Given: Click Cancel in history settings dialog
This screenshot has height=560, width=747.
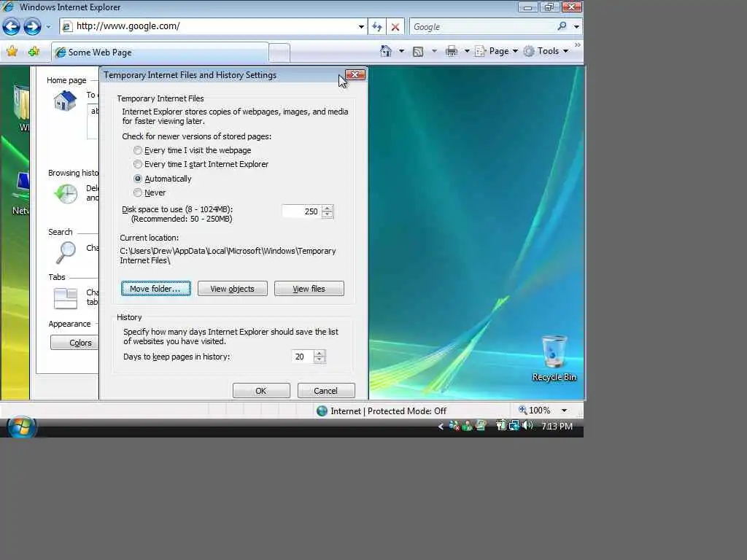Looking at the screenshot, I should pos(326,391).
